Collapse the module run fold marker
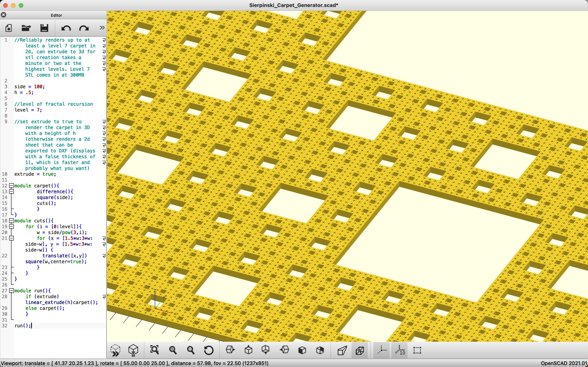 click(11, 291)
